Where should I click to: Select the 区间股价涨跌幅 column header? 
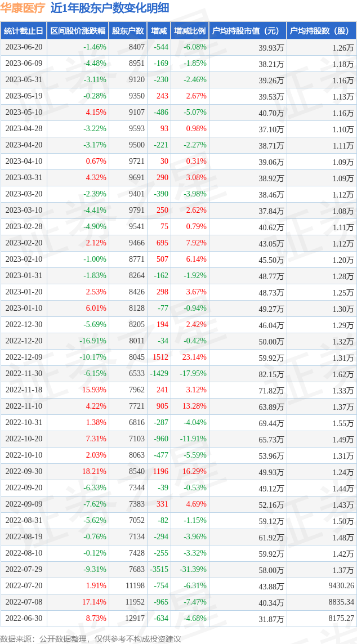click(77, 31)
